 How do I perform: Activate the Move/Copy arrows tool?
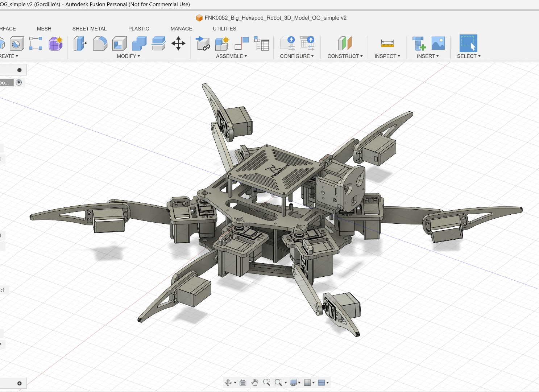click(x=178, y=44)
